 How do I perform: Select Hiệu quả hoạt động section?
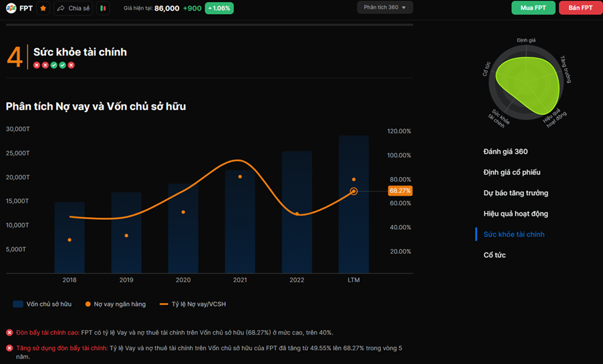click(515, 214)
